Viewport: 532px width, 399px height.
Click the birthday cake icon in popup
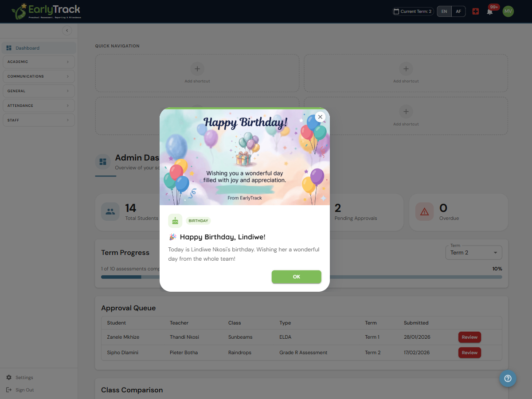coord(175,221)
